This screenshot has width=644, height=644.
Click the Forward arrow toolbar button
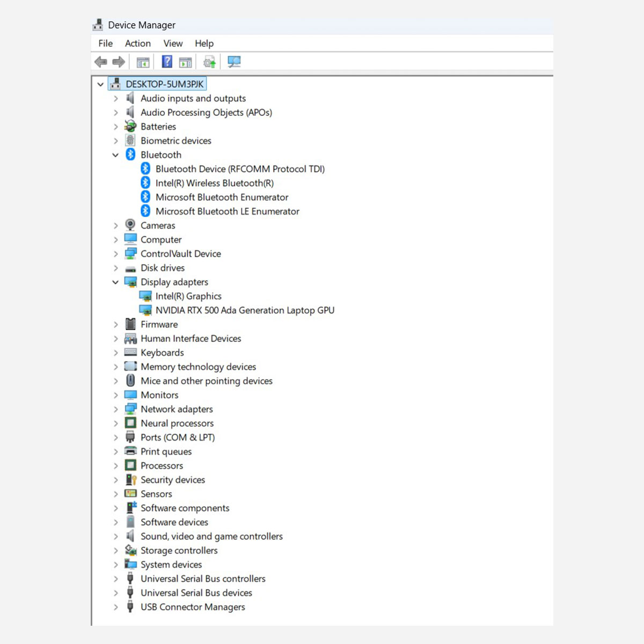pos(119,62)
